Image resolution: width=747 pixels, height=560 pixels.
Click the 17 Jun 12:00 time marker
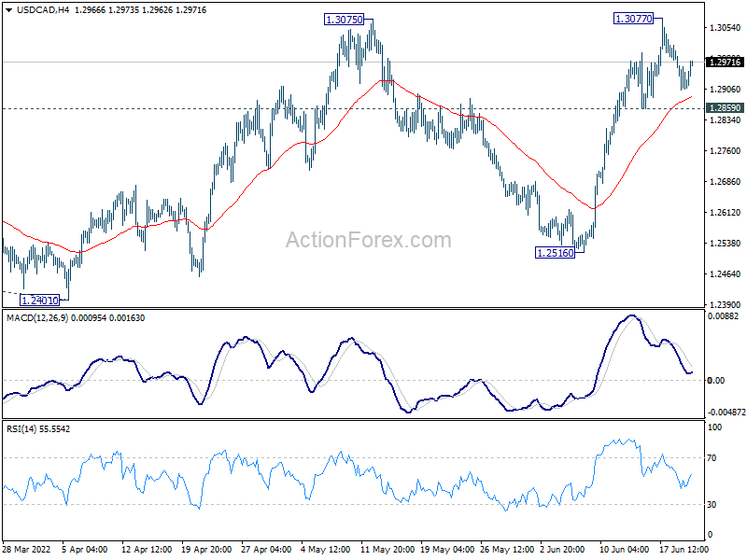pos(684,549)
